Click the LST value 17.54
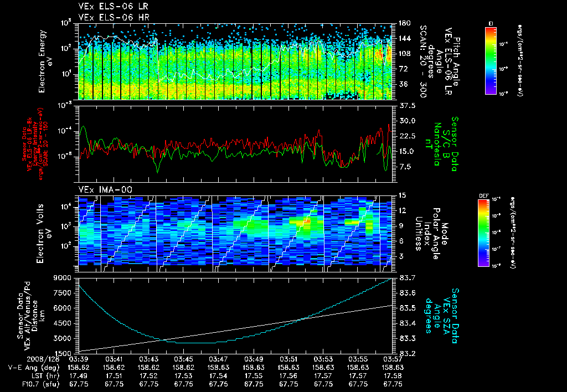Screen dimensions: 567x392 coord(218,376)
